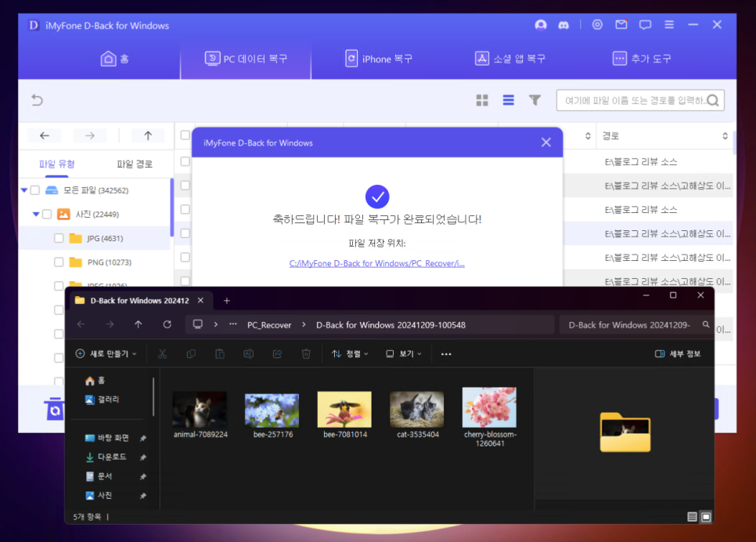Image resolution: width=756 pixels, height=542 pixels.
Task: Open 바탕 화면 in Explorer sidebar
Action: pyautogui.click(x=107, y=438)
